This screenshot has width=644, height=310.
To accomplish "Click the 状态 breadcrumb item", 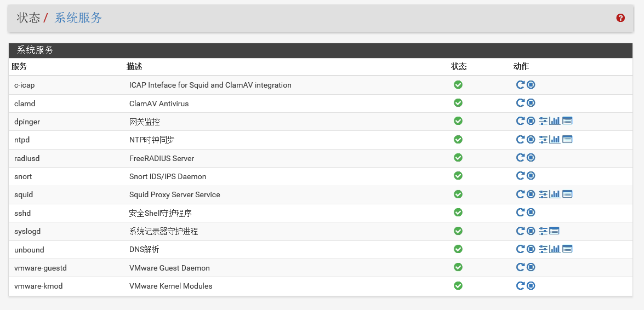I will point(29,18).
